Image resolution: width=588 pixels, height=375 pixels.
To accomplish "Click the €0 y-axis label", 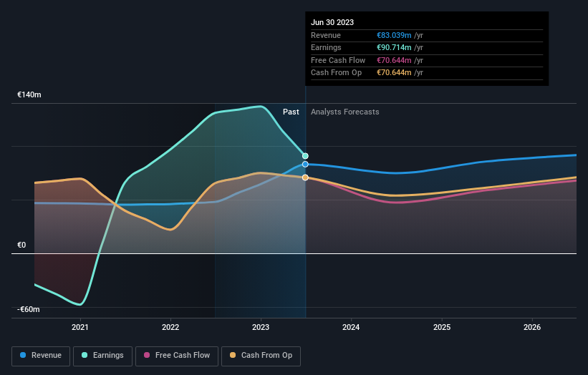I will tap(21, 245).
